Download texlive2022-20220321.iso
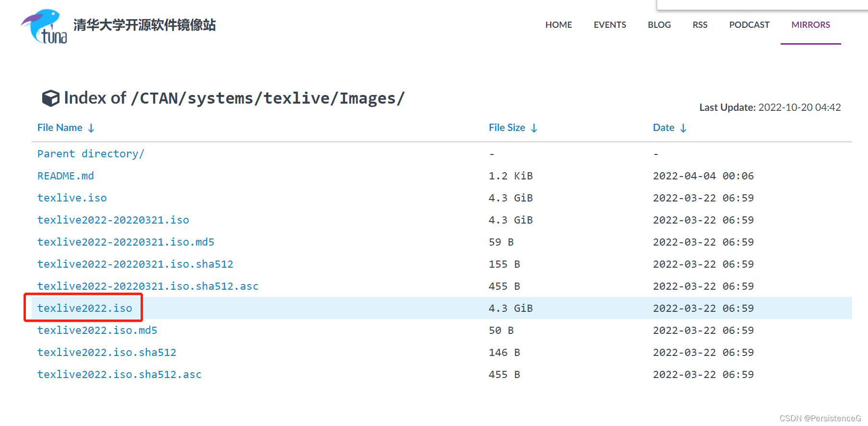Image resolution: width=868 pixels, height=426 pixels. [x=113, y=220]
